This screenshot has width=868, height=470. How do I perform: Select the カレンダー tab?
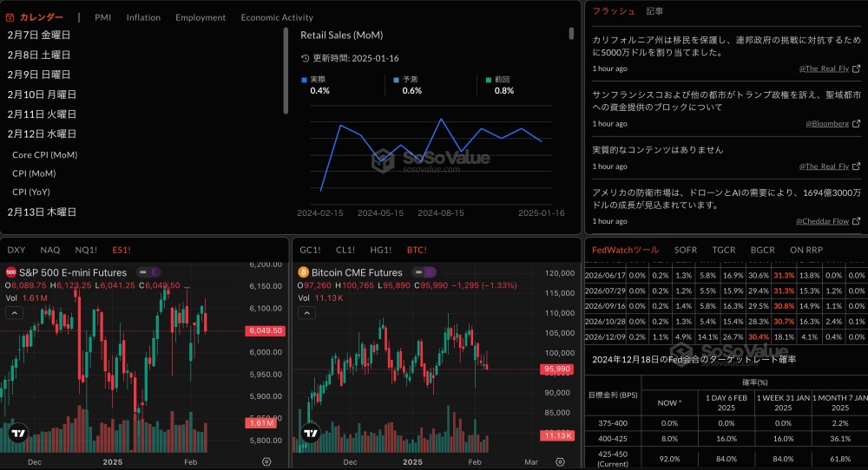pyautogui.click(x=42, y=17)
